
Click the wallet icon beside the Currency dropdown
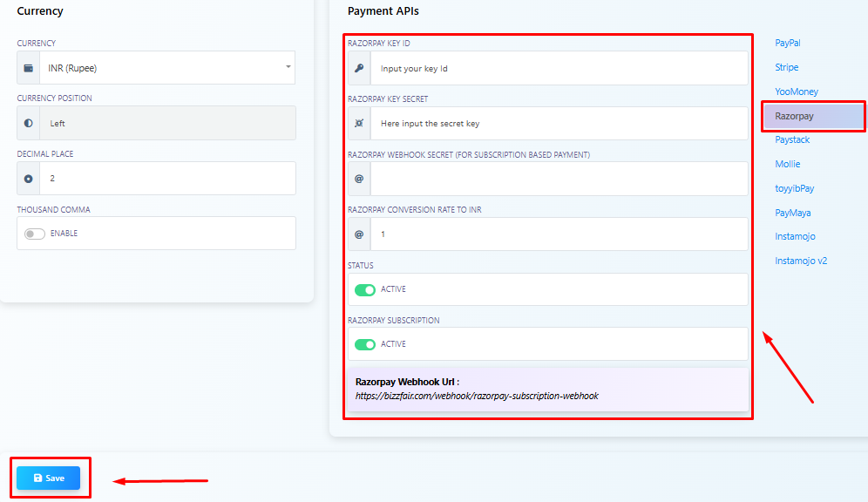pos(28,68)
